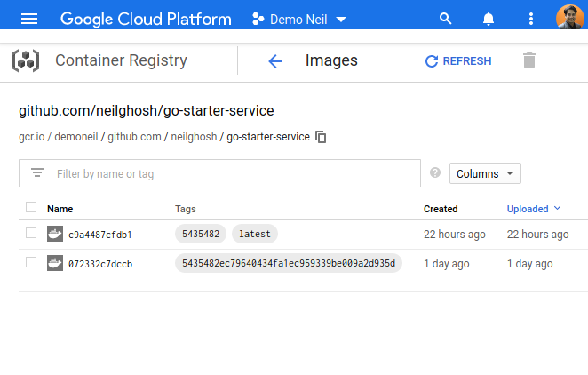Viewport: 588px width, 375px height.
Task: Click the demoneil breadcrumb
Action: 78,137
